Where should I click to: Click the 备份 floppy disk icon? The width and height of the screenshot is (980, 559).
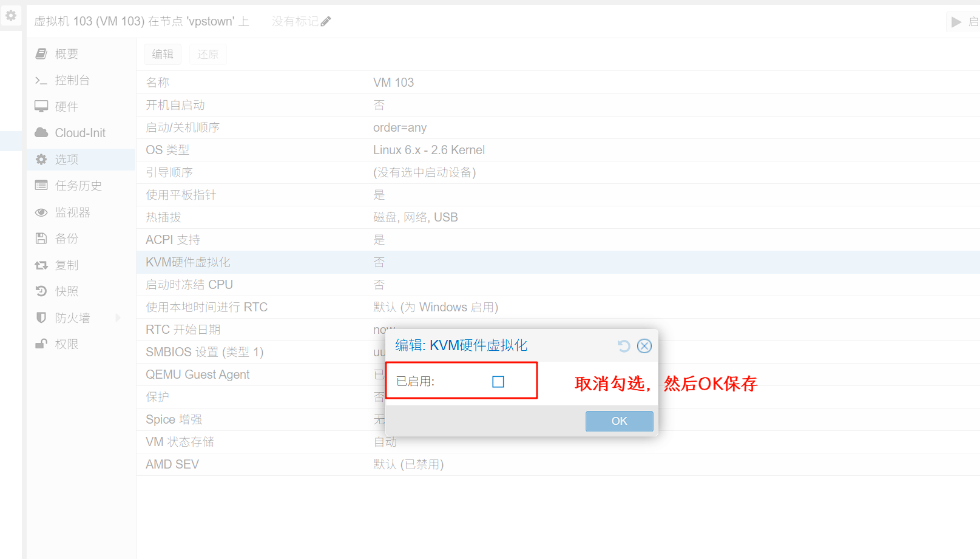tap(41, 239)
